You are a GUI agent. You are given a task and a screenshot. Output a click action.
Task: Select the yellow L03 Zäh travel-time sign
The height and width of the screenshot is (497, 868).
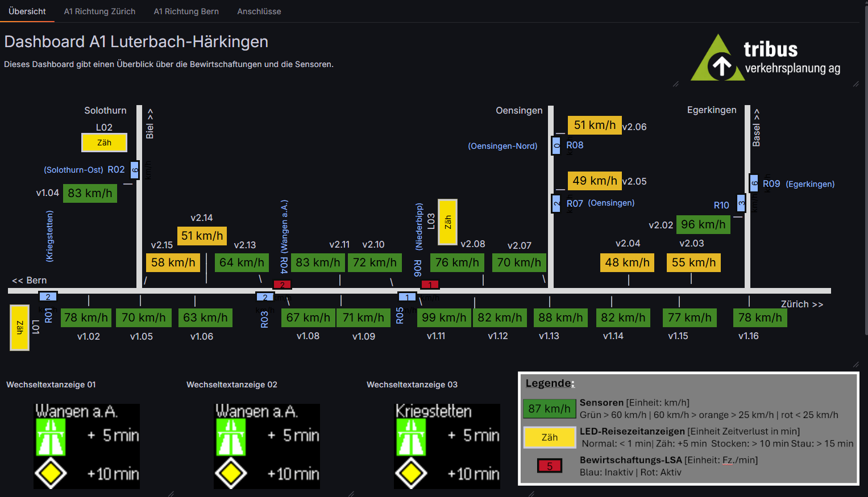coord(447,222)
